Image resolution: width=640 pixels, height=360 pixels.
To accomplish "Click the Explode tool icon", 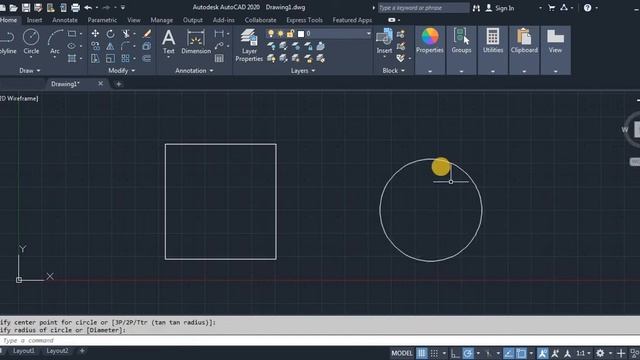I will [147, 46].
